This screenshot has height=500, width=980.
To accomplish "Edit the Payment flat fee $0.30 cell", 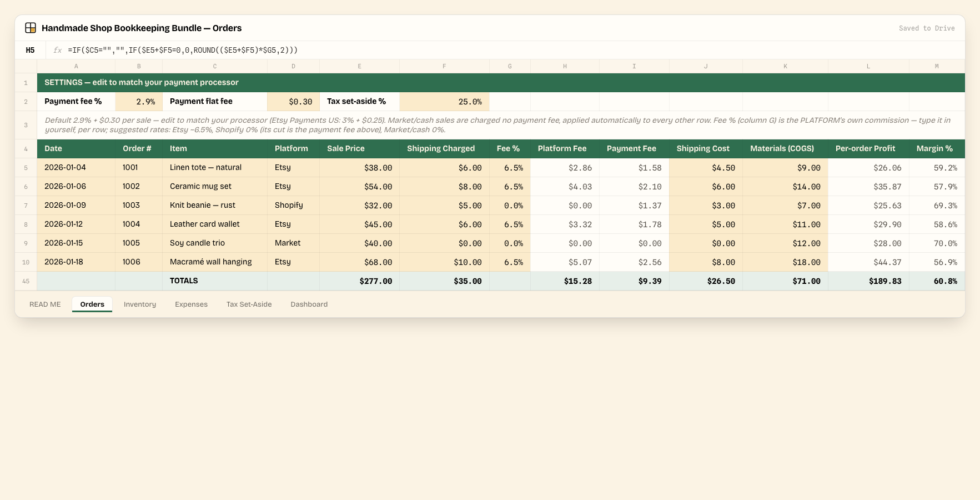I will 293,102.
